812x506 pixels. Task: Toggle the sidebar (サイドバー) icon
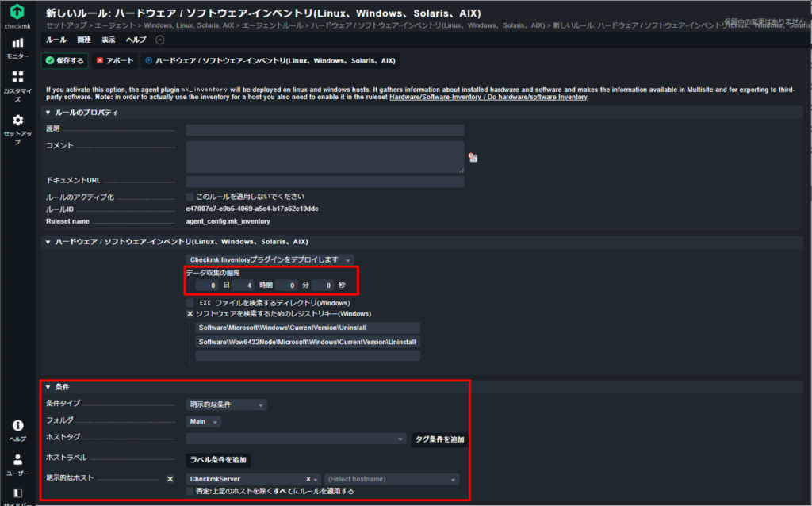[x=17, y=493]
